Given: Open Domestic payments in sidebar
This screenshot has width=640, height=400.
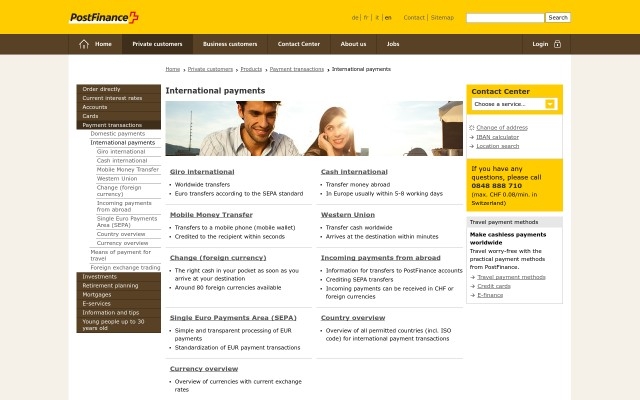Looking at the screenshot, I should (118, 133).
